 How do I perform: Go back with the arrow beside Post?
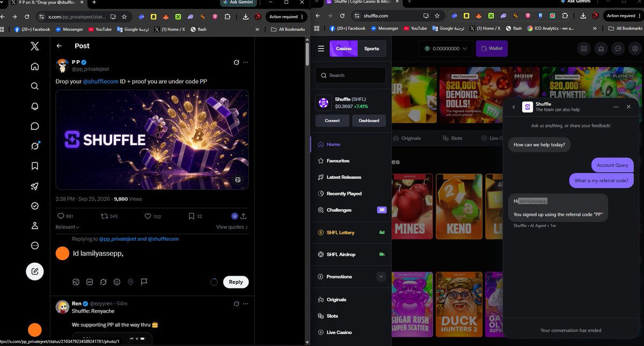click(59, 46)
